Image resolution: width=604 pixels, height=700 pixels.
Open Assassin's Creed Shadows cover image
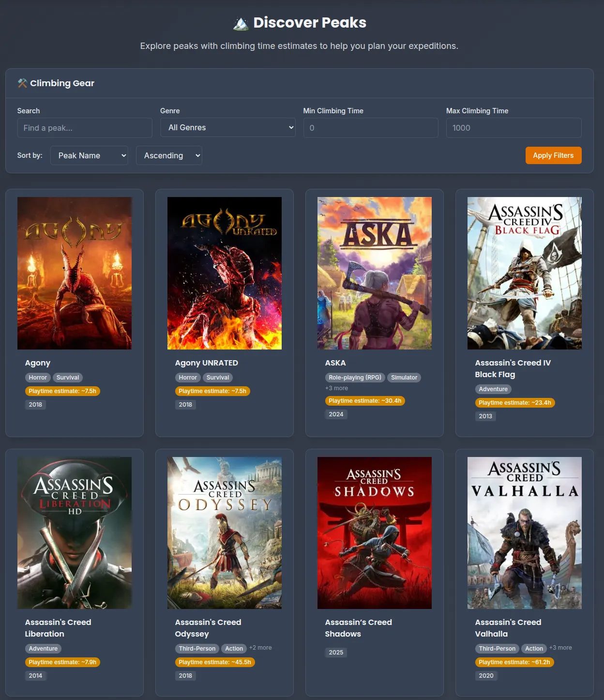[375, 533]
